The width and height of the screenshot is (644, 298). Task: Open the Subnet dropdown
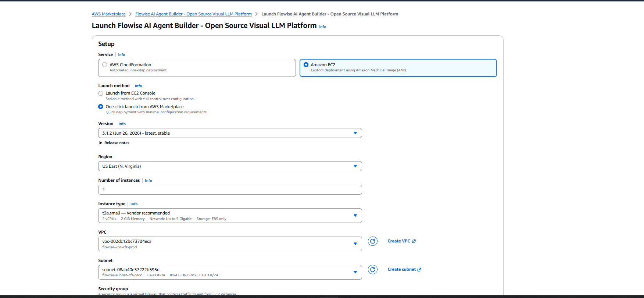pos(230,272)
